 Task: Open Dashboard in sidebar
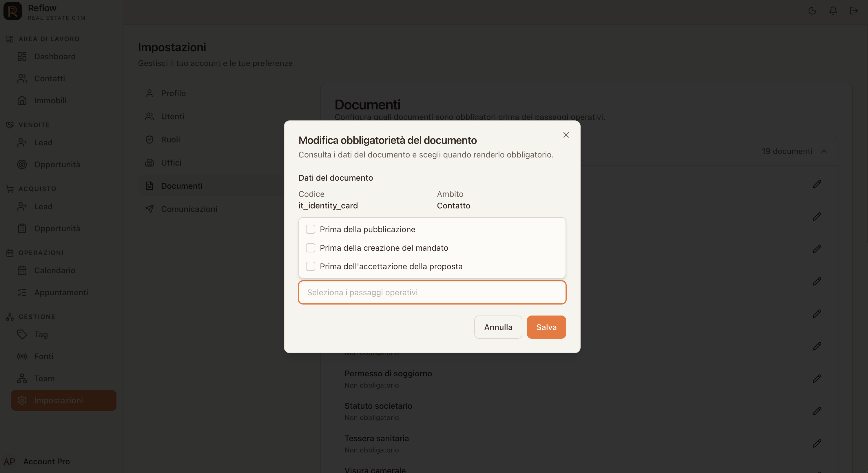click(x=64, y=56)
